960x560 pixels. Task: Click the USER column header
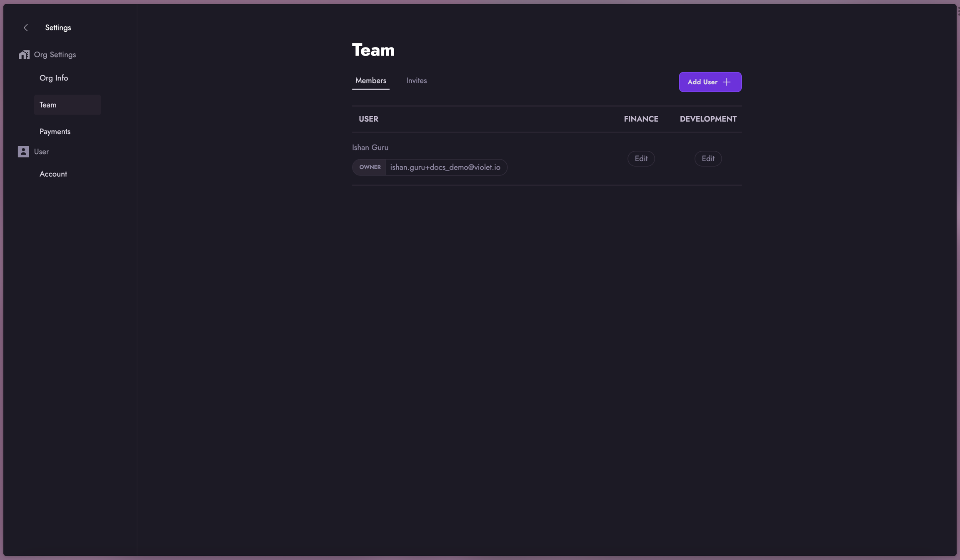click(368, 119)
